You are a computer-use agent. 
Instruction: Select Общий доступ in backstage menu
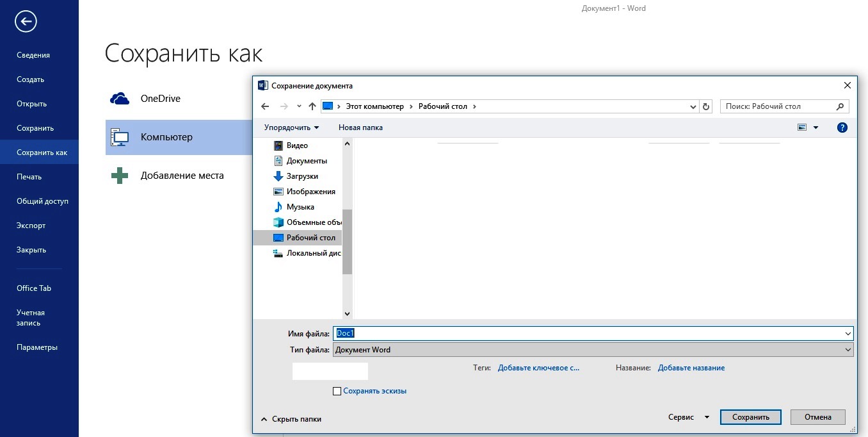tap(42, 201)
